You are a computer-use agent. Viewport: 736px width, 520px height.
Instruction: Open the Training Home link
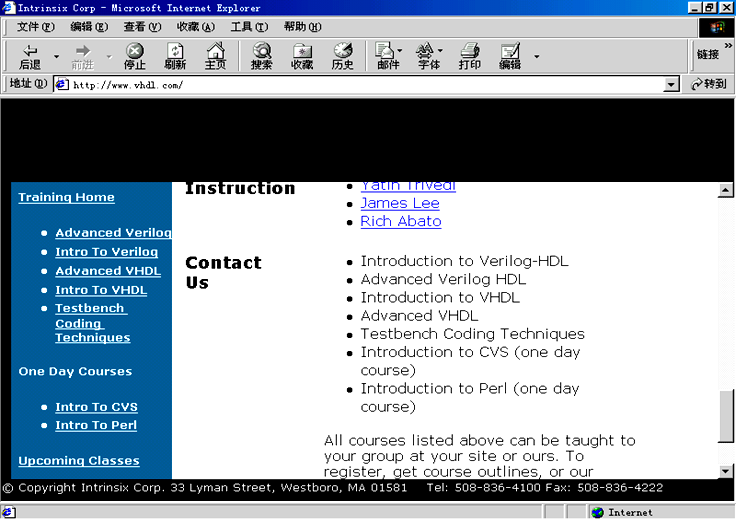point(66,197)
